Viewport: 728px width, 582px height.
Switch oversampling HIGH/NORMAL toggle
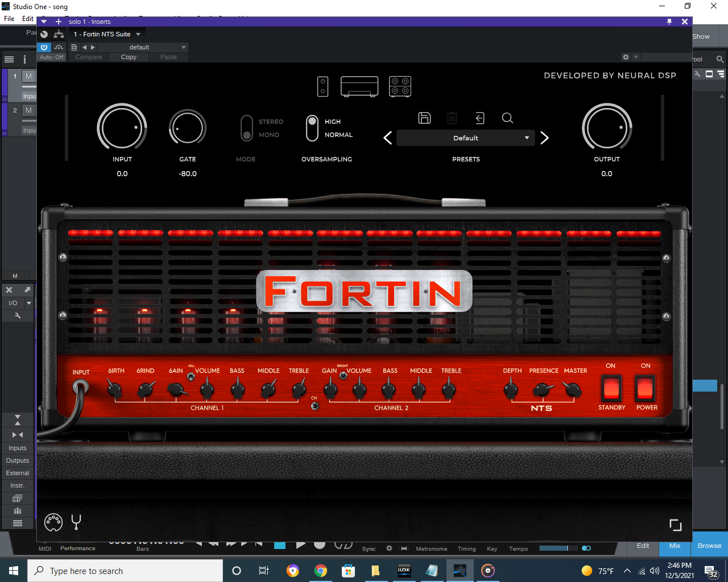click(x=312, y=128)
